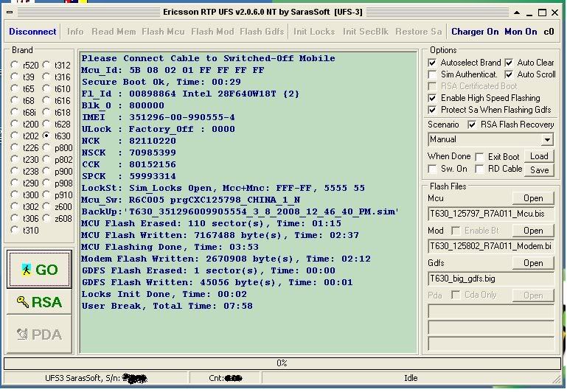Image resolution: width=567 pixels, height=392 pixels.
Task: Click the IMEI line in the log
Action: coord(158,117)
